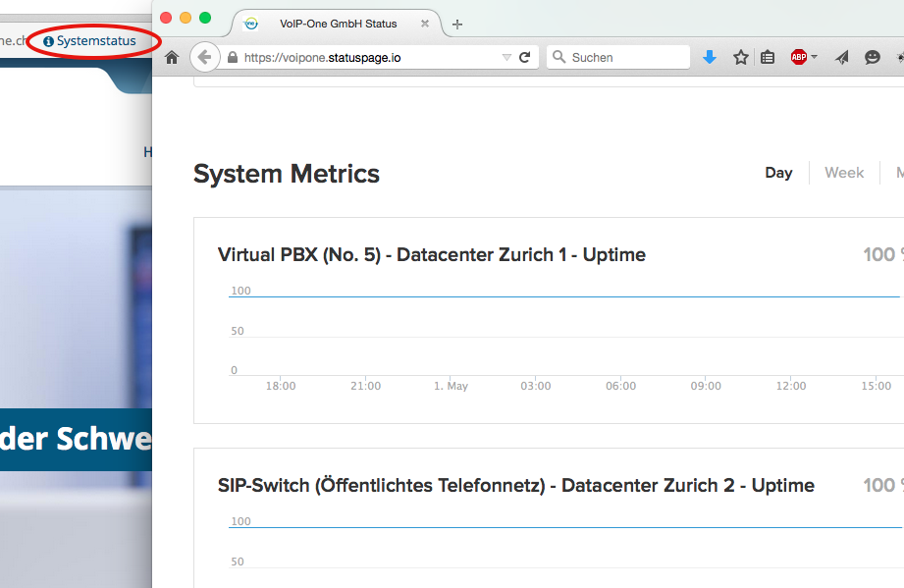The height and width of the screenshot is (588, 904).
Task: Click the Suchen search field
Action: (618, 57)
